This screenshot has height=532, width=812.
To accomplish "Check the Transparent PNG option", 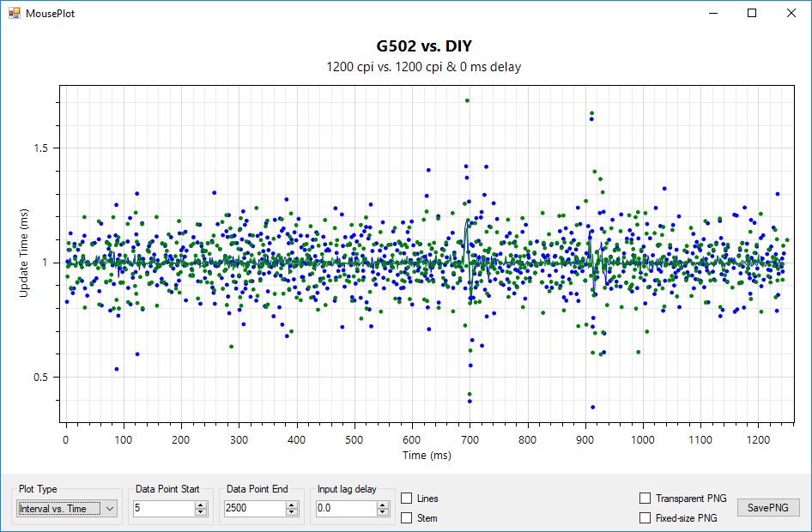I will 645,499.
